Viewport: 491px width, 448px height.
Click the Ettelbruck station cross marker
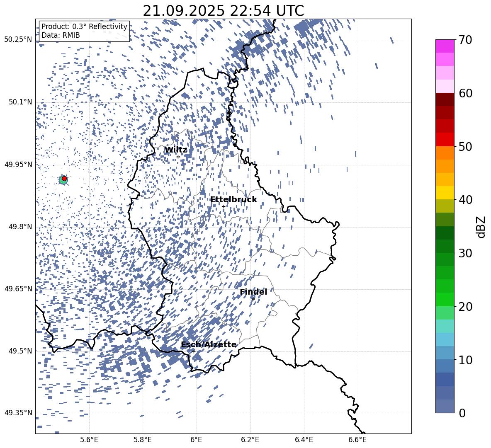(224, 206)
